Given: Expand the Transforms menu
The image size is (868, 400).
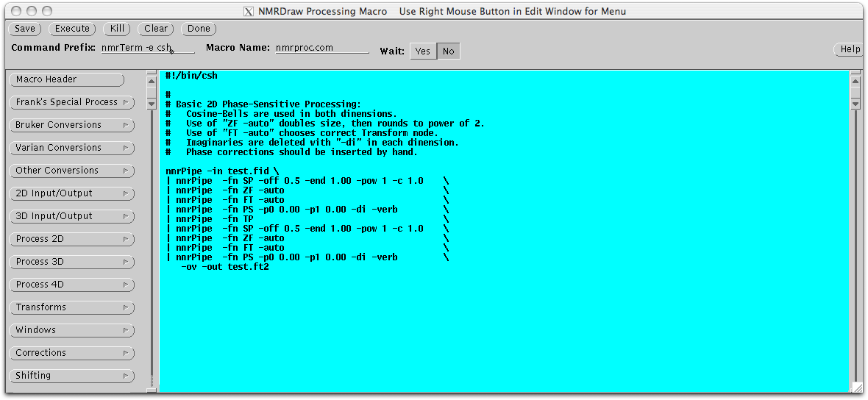Looking at the screenshot, I should pos(71,307).
